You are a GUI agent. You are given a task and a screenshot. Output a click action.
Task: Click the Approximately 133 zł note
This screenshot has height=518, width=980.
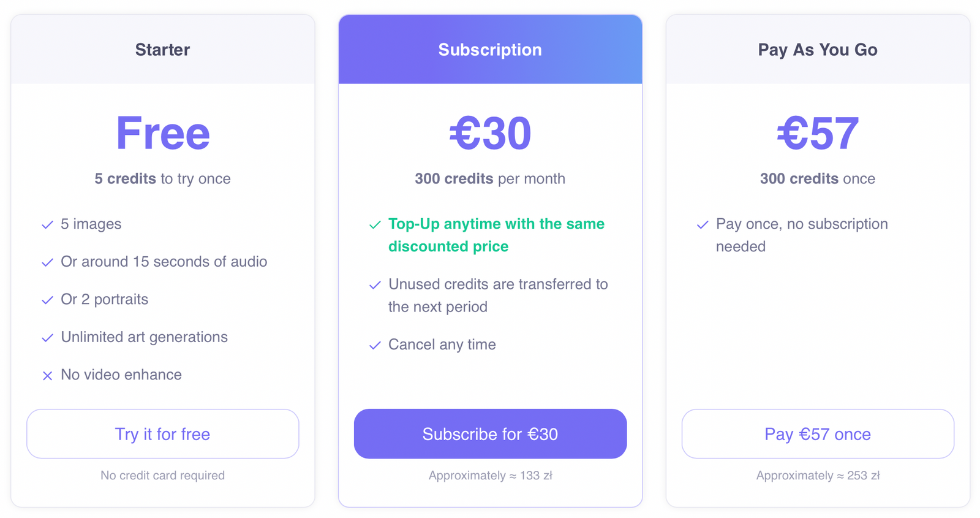(x=490, y=475)
